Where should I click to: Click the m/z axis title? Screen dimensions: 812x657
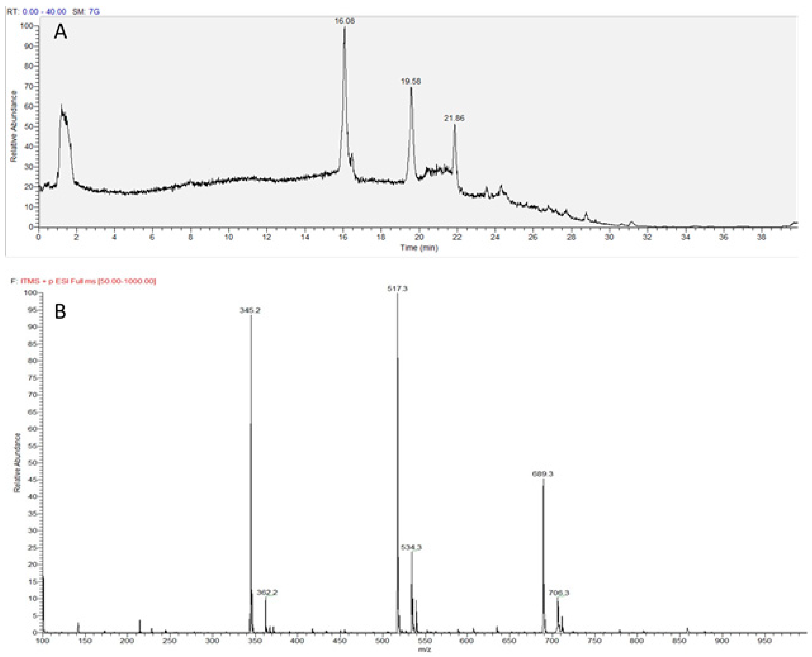424,650
